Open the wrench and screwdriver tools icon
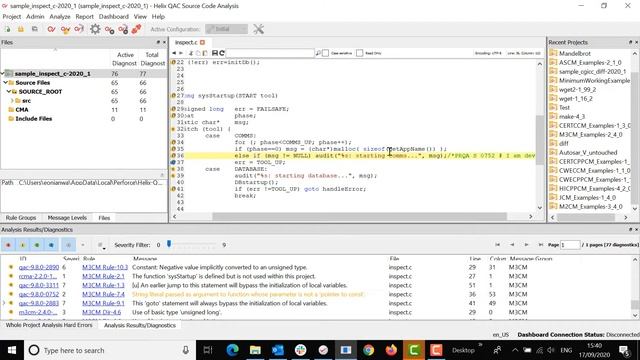The image size is (640, 360). click(258, 29)
